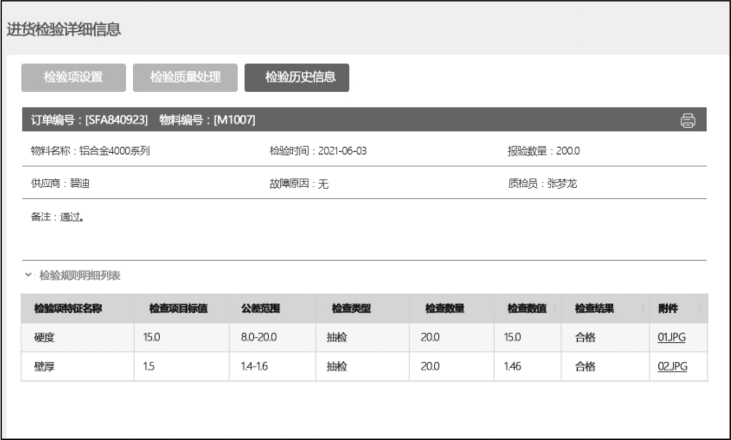Click the target value 1.5
Image resolution: width=731 pixels, height=440 pixels.
coord(149,366)
